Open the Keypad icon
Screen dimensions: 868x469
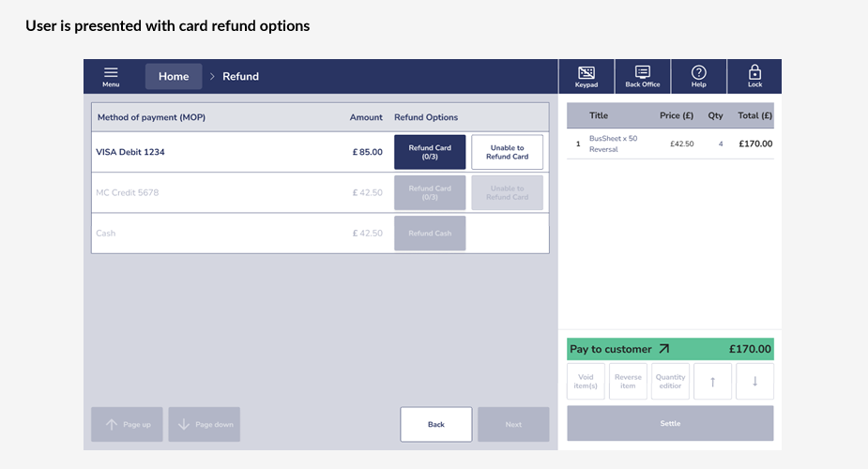click(586, 76)
